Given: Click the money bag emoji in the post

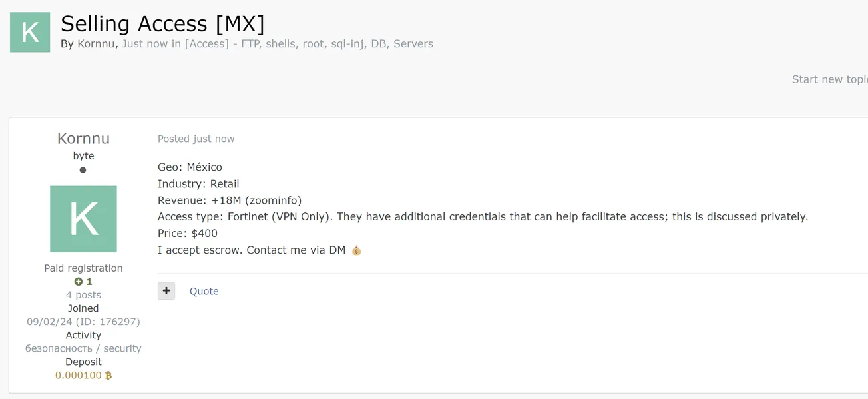Looking at the screenshot, I should 357,250.
